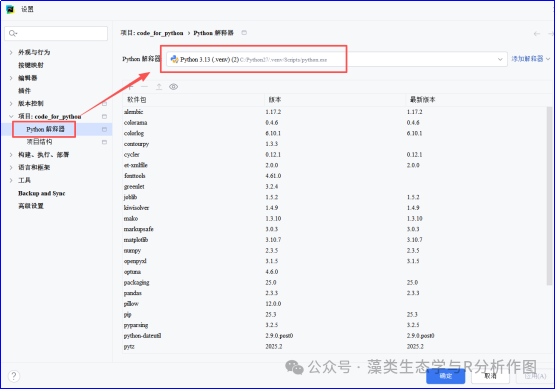555x389 pixels.
Task: Open the Backup and Sync page
Action: pos(42,193)
